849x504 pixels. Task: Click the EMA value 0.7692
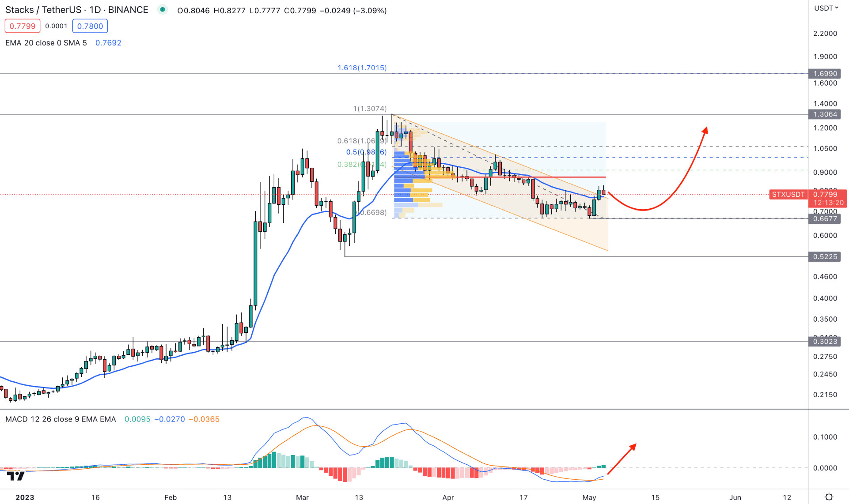tap(108, 43)
